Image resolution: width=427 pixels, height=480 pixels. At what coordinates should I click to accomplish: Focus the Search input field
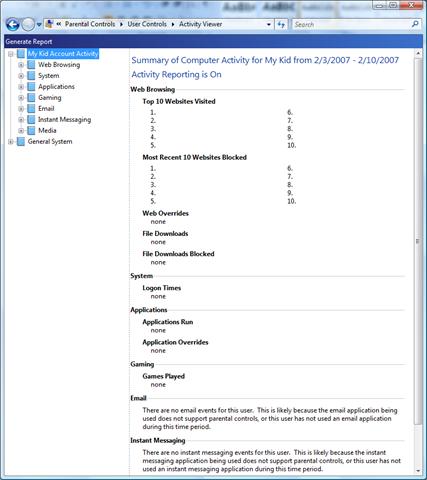click(351, 24)
